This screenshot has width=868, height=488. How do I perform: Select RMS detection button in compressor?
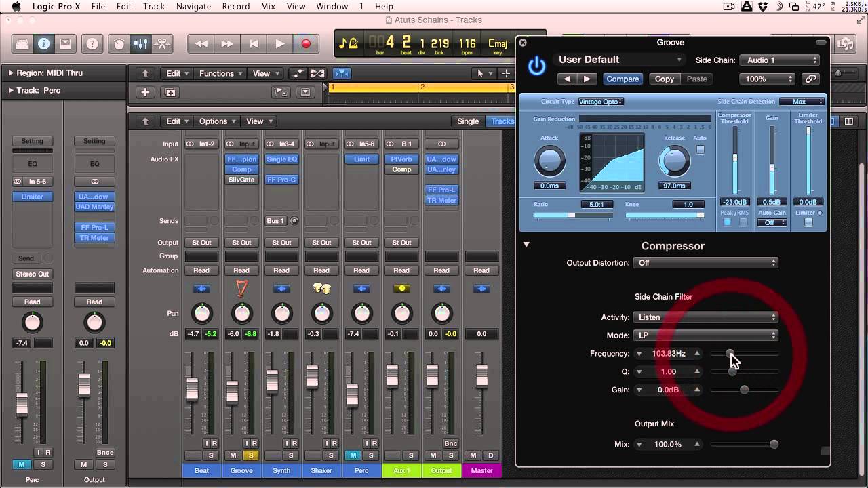click(x=743, y=222)
